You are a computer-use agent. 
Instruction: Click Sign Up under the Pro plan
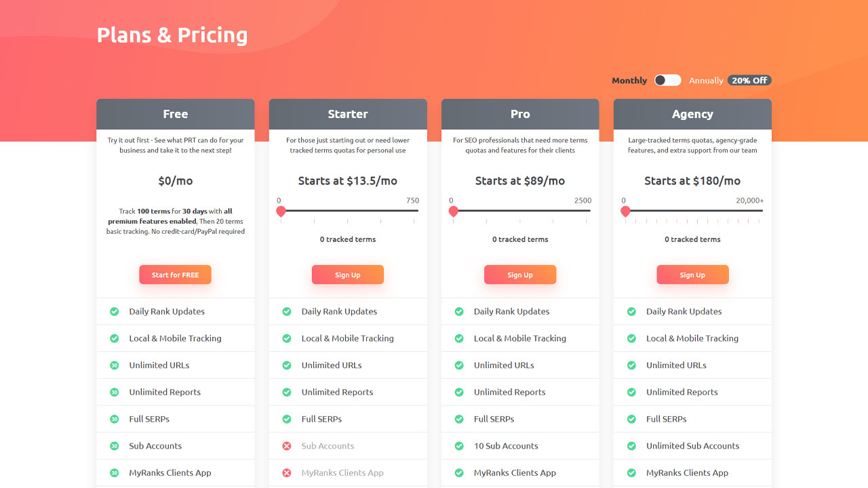coord(520,274)
